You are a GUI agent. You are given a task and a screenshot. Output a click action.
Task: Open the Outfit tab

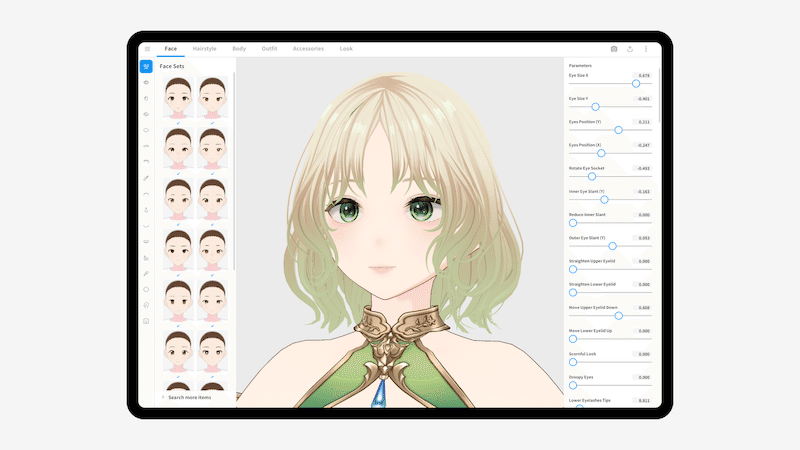tap(269, 49)
